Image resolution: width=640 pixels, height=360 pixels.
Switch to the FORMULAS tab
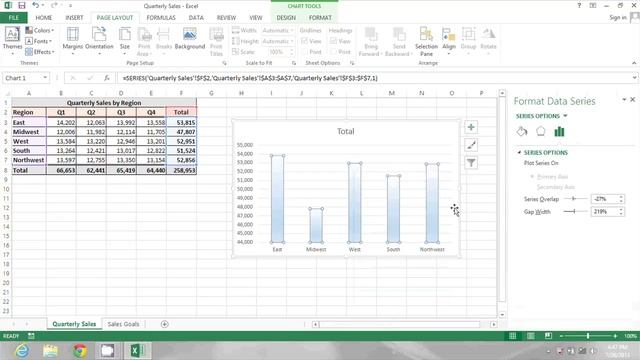(161, 18)
